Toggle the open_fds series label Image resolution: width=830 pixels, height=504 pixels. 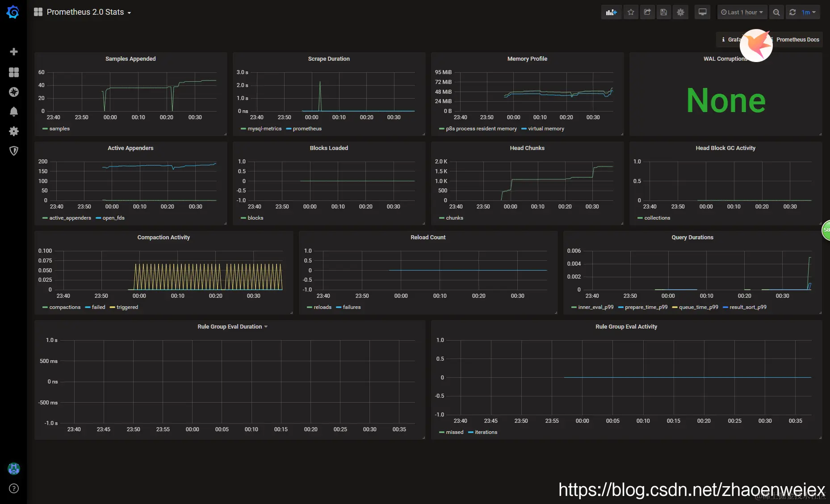(x=113, y=218)
